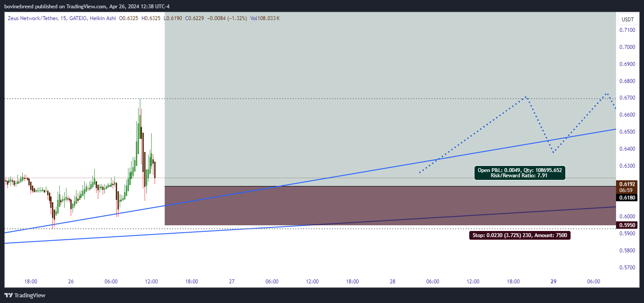Click the high value H0.6325
Screen dimensions: 644x303
pos(151,18)
